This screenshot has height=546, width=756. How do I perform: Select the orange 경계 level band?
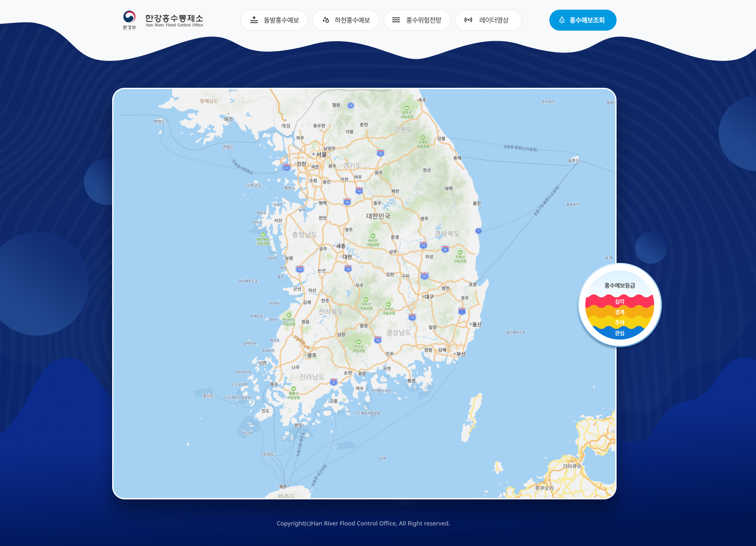(620, 312)
